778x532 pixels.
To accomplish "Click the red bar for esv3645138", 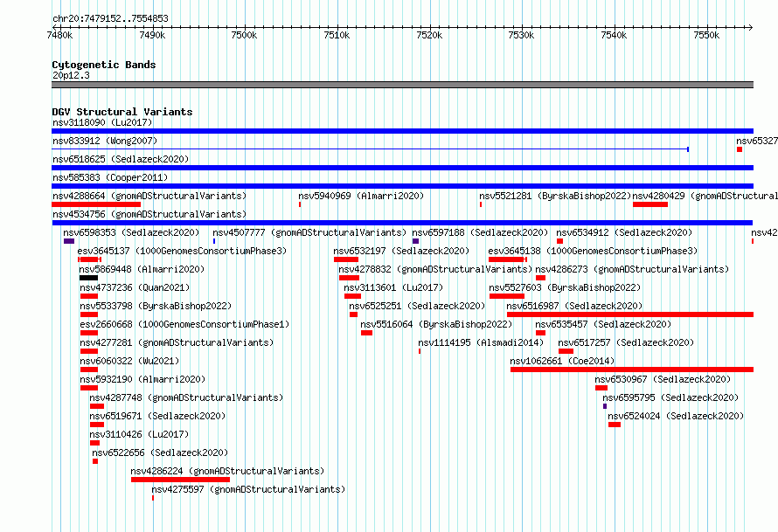I will coord(508,259).
